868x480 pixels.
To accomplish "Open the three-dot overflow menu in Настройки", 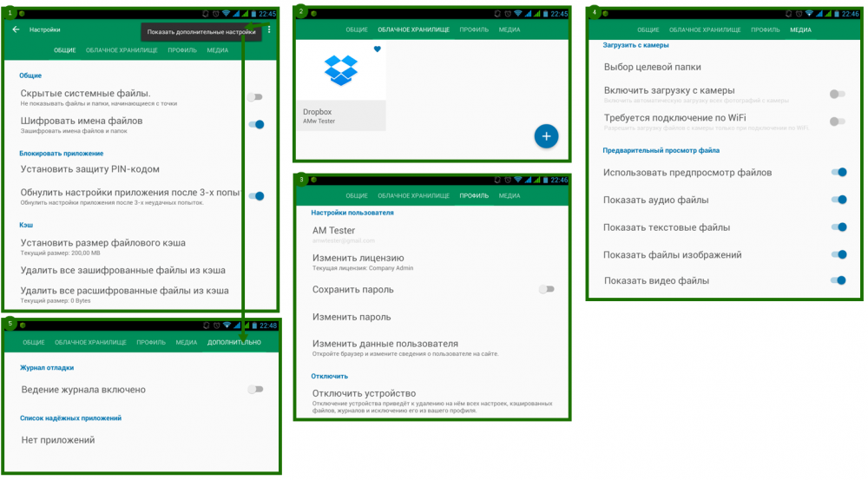I will 269,30.
